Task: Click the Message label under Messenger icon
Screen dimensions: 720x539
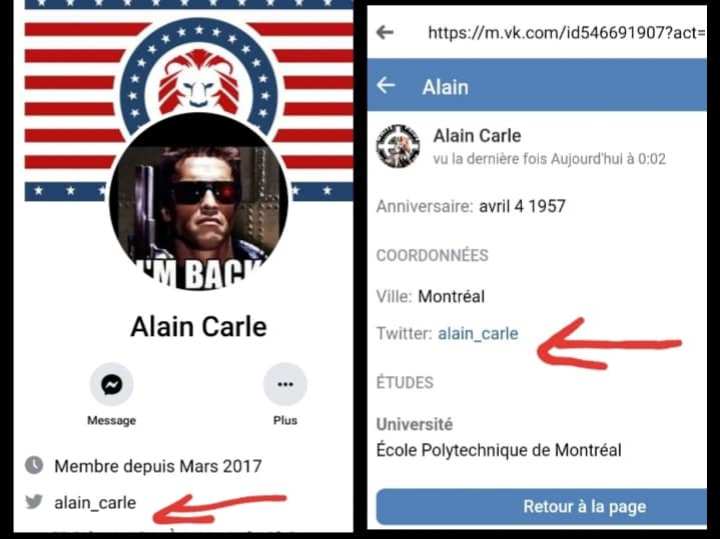Action: (112, 420)
